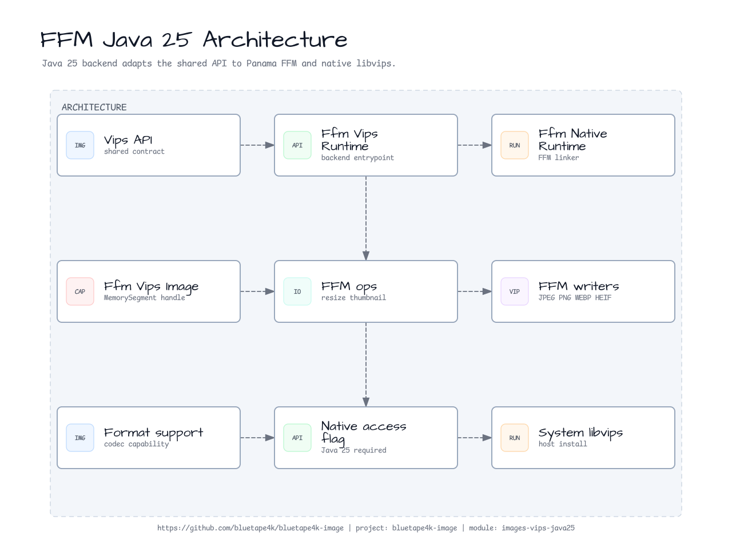Click the RUN badge on System libvips
This screenshot has width=732, height=560.
(x=515, y=438)
